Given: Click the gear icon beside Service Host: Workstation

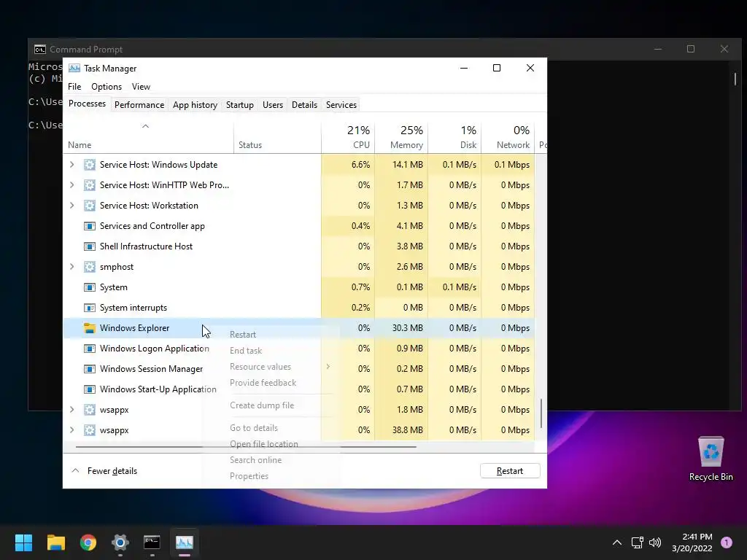Looking at the screenshot, I should (x=90, y=206).
